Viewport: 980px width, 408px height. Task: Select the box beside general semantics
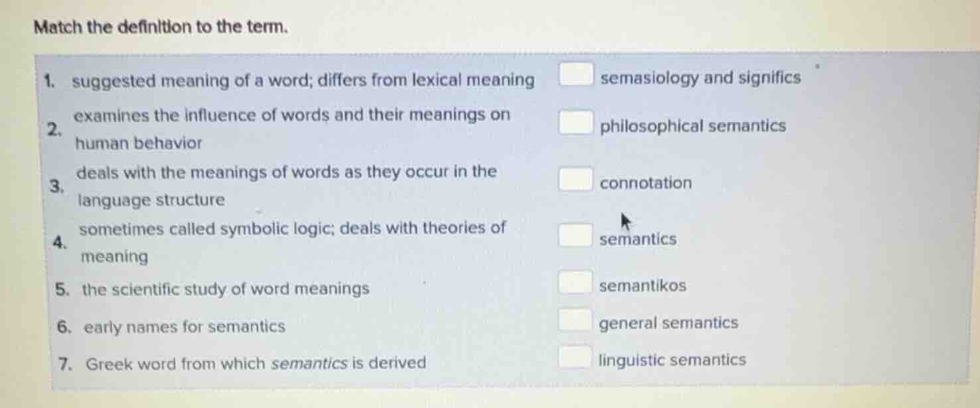point(575,320)
